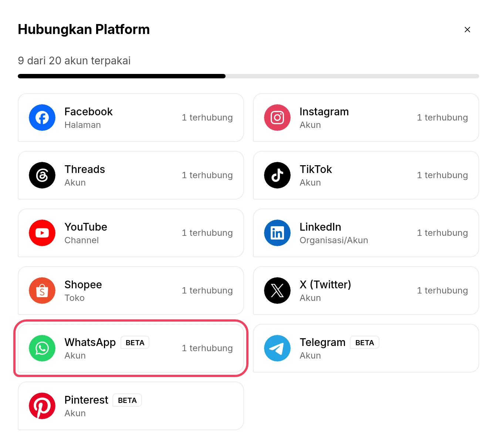Click '1 terhubung' on the WhatsApp card

(207, 348)
